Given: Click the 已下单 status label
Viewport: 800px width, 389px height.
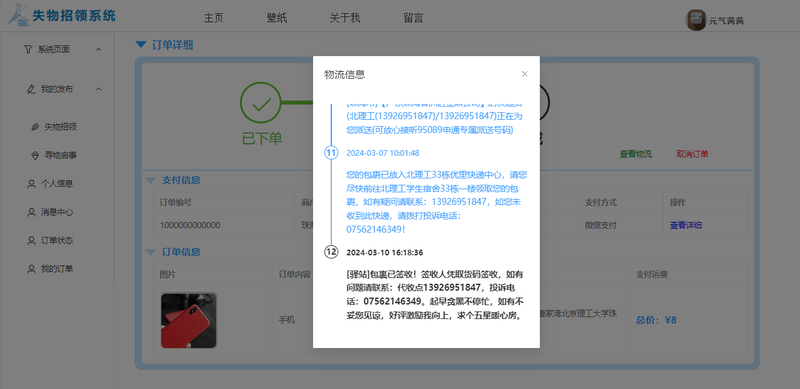Looking at the screenshot, I should click(x=262, y=138).
